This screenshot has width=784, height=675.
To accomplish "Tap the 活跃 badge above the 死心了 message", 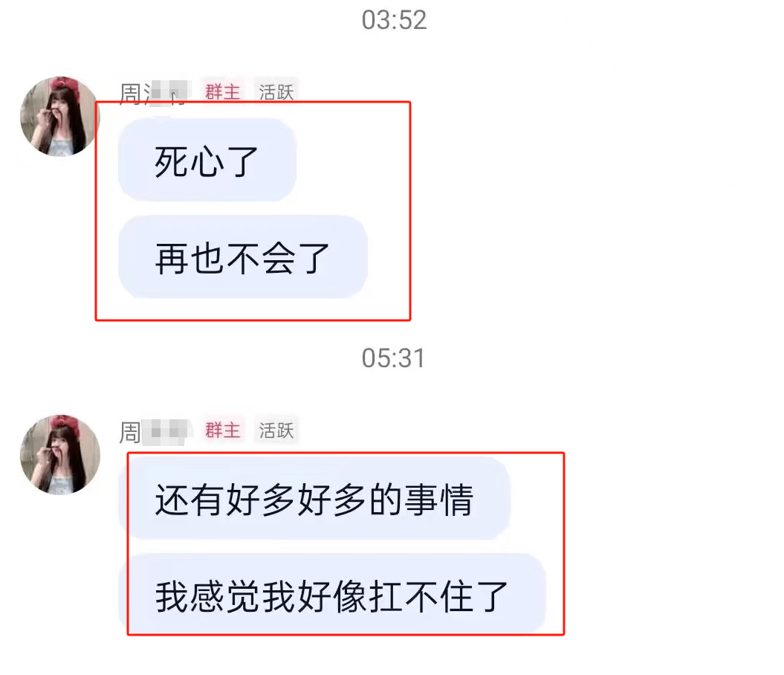I will pos(276,92).
